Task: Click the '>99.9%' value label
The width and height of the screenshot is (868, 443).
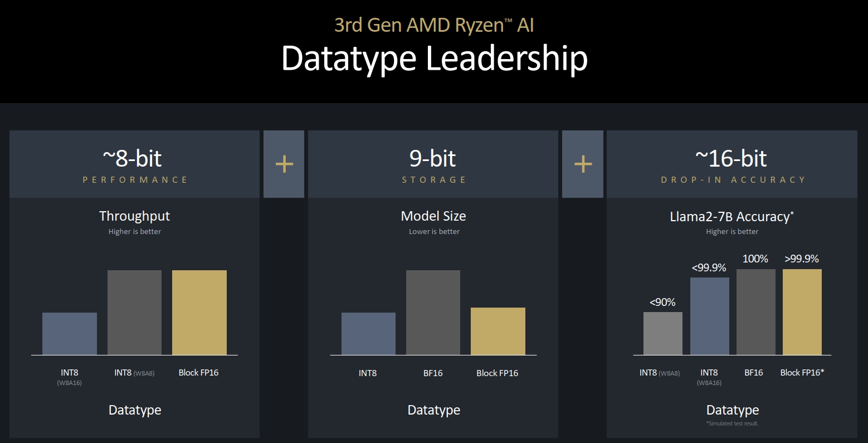Action: click(x=802, y=259)
